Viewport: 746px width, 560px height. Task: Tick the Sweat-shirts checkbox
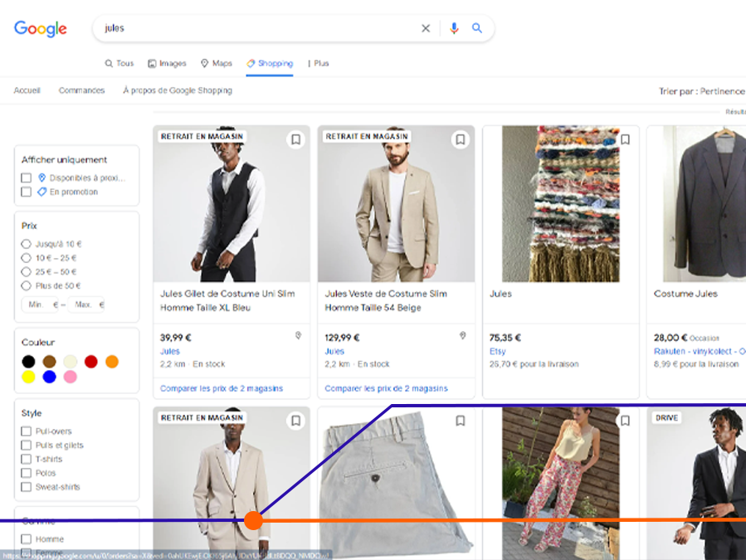coord(27,487)
